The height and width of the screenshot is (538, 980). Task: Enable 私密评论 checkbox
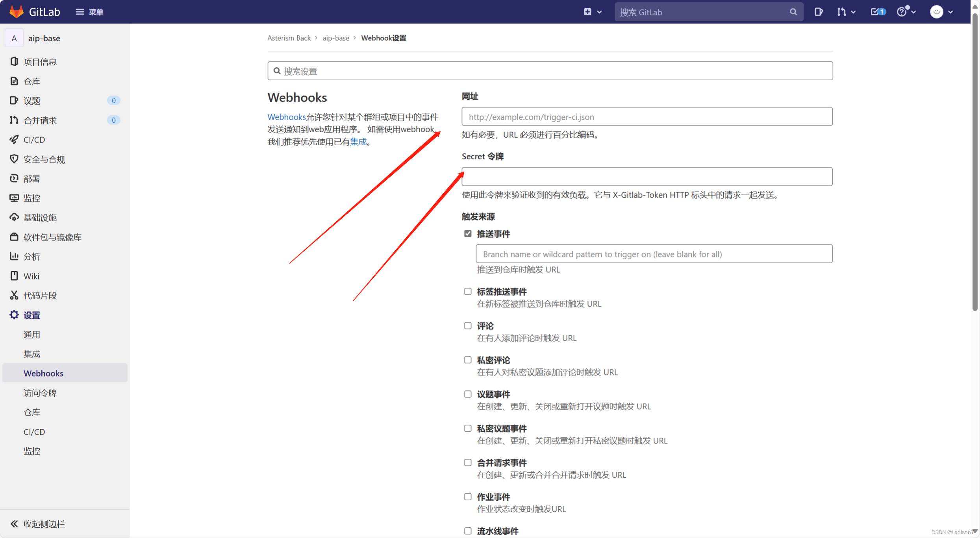[x=468, y=360]
